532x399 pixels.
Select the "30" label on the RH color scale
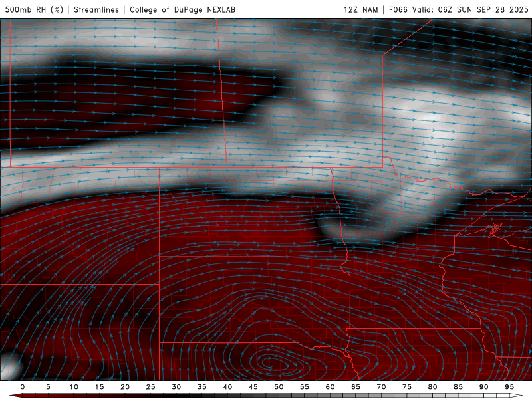tap(176, 387)
